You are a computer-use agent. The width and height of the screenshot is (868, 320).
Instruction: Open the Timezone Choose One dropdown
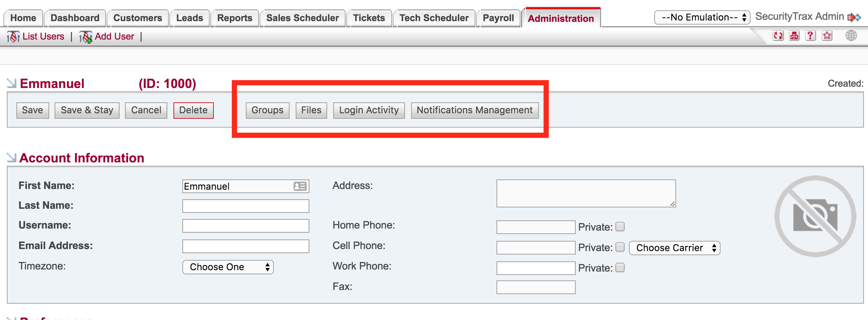pyautogui.click(x=228, y=267)
